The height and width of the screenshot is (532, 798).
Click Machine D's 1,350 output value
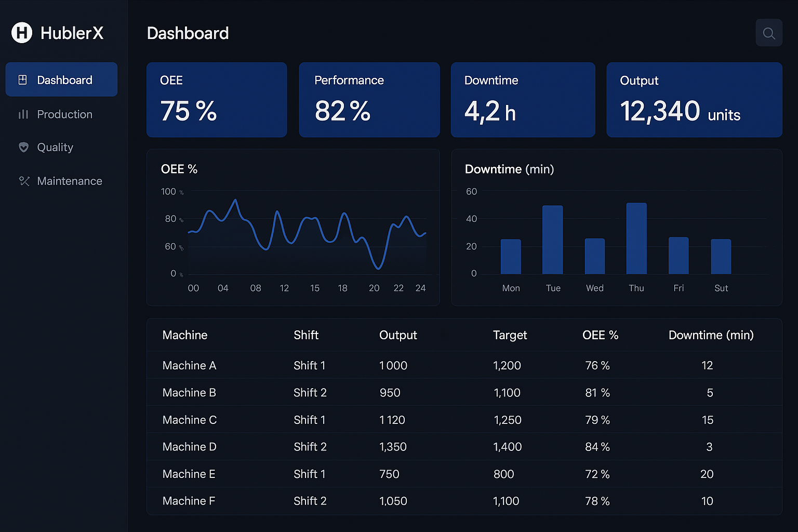point(393,447)
